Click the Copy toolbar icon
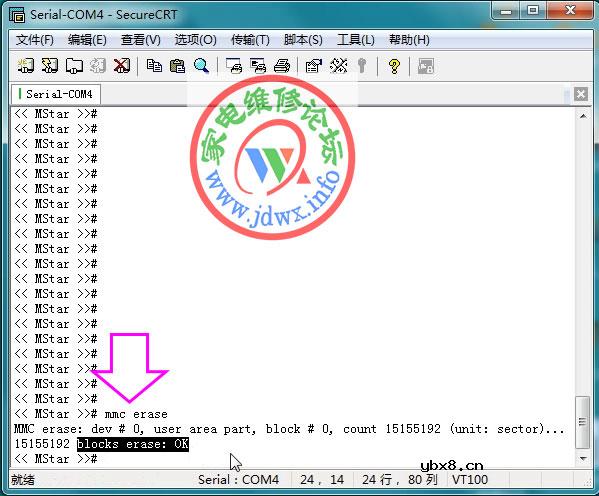The image size is (599, 496). click(x=154, y=66)
